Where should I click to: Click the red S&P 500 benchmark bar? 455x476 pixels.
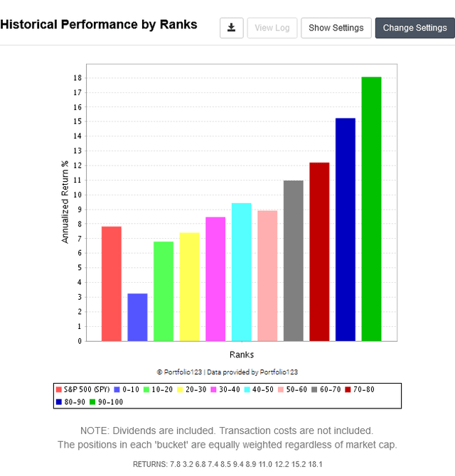(x=112, y=283)
